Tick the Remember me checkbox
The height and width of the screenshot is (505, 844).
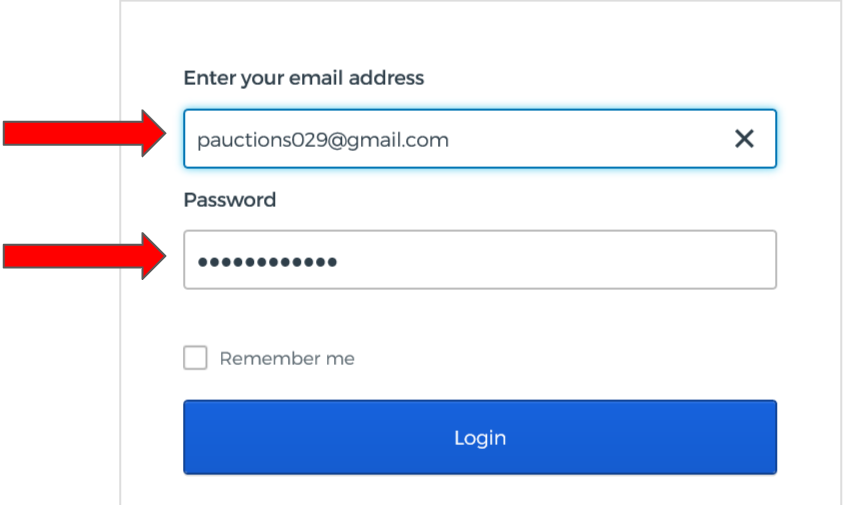click(195, 358)
